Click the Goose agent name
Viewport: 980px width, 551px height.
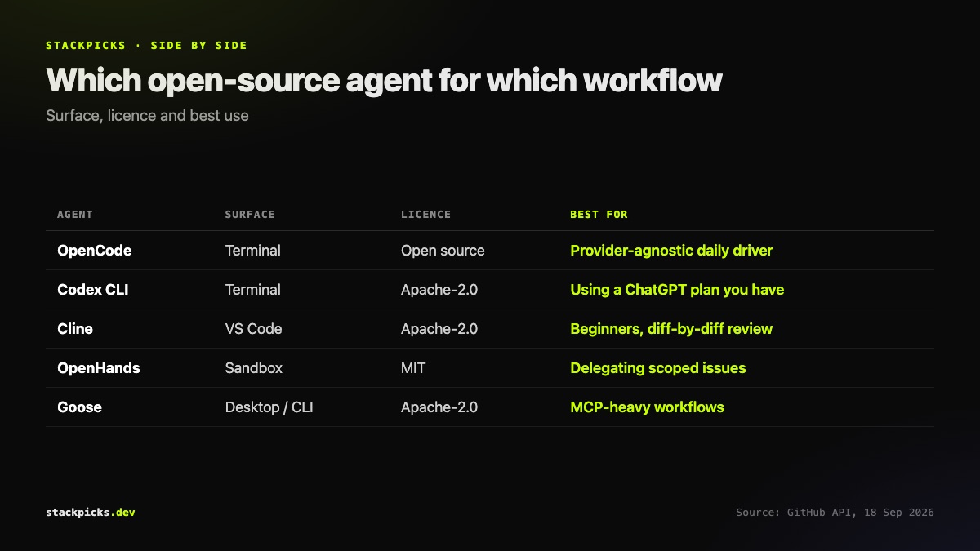click(79, 407)
